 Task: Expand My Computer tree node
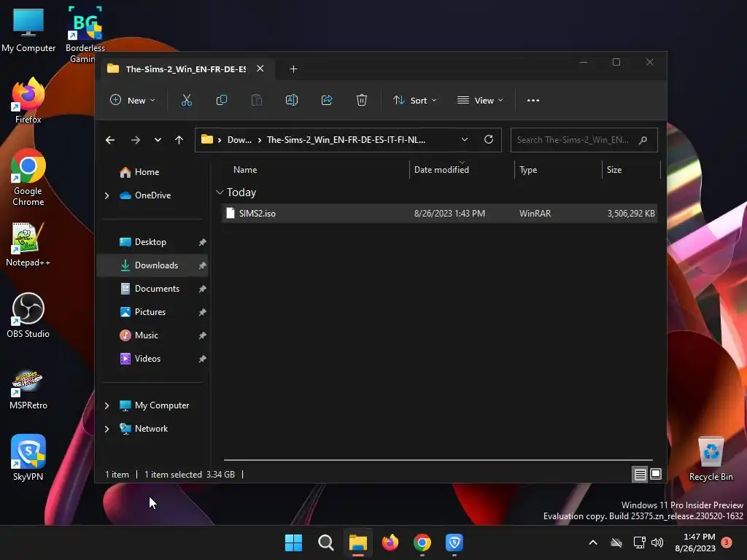click(107, 405)
